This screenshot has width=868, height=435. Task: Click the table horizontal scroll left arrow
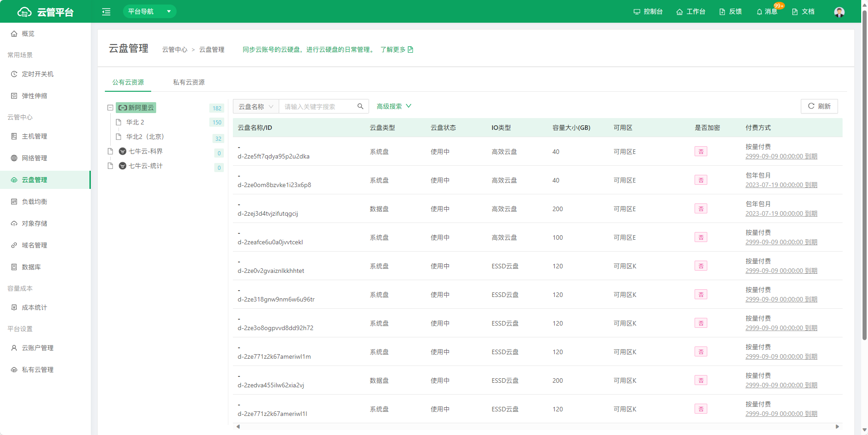238,427
